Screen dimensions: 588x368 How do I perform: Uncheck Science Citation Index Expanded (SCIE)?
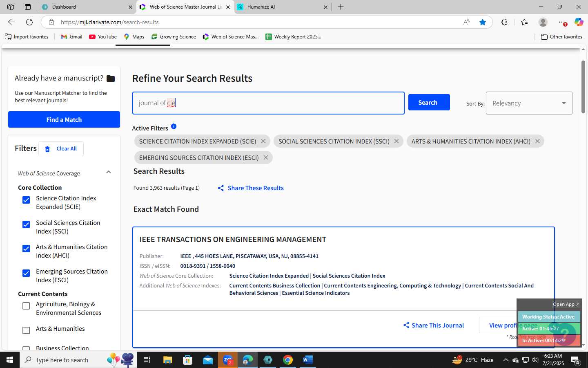click(26, 200)
